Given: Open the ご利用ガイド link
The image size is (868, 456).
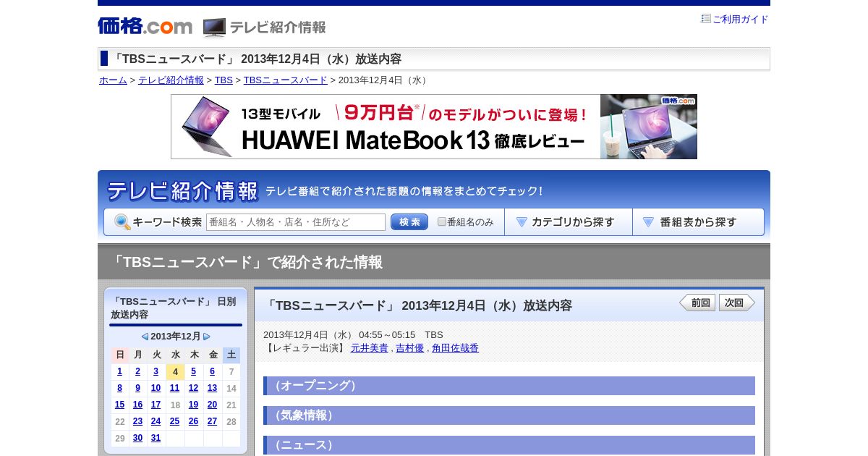Looking at the screenshot, I should [741, 20].
